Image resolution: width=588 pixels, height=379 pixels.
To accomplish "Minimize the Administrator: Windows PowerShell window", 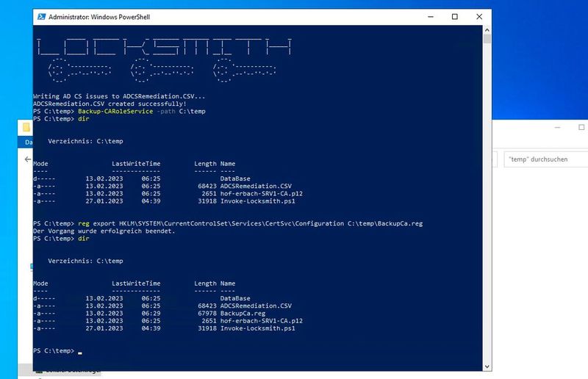I will coord(431,17).
